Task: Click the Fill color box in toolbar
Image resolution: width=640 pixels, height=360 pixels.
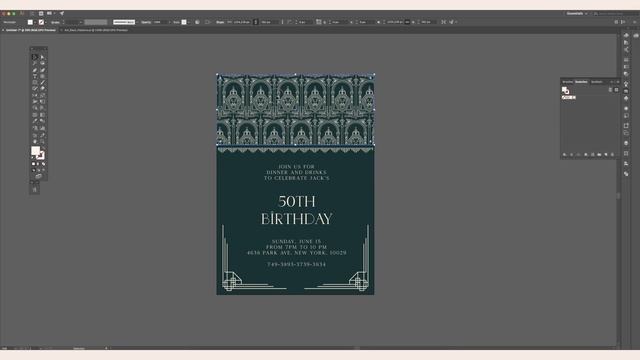Action: [35, 150]
